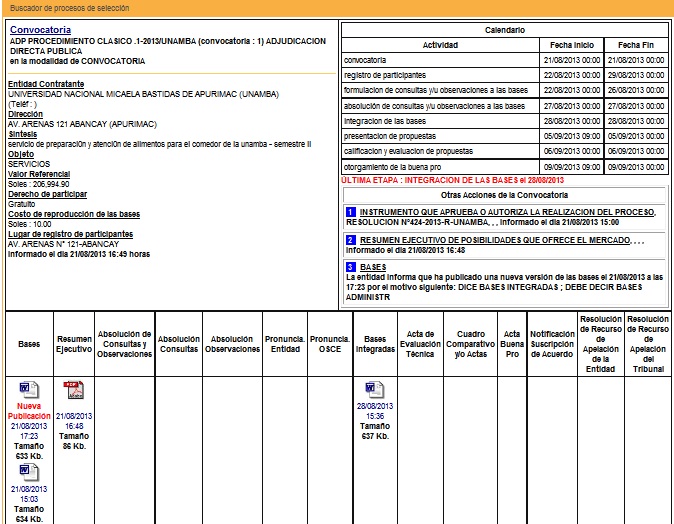
Task: Click the Fecha Inicio column header
Action: pyautogui.click(x=572, y=45)
